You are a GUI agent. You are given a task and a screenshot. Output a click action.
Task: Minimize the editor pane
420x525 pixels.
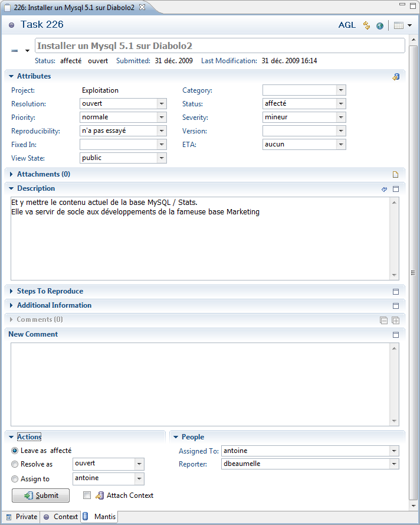[x=402, y=5]
